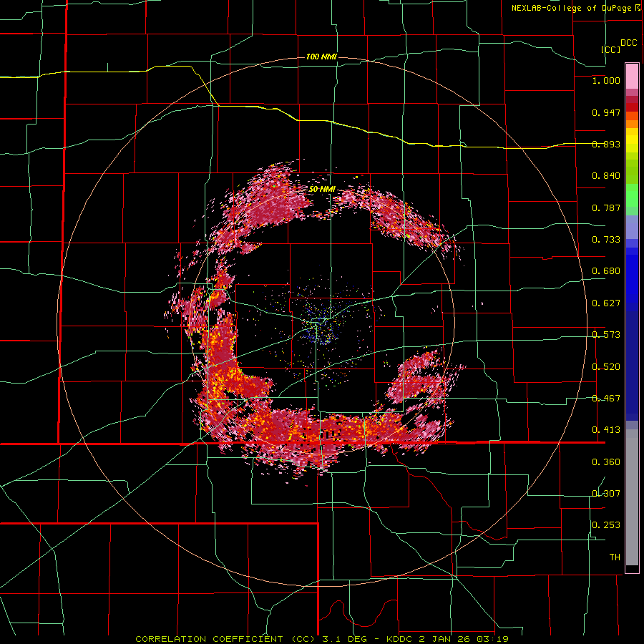This screenshot has height=644, width=644.
Task: Click the 0.253 scale value
Action: click(606, 525)
